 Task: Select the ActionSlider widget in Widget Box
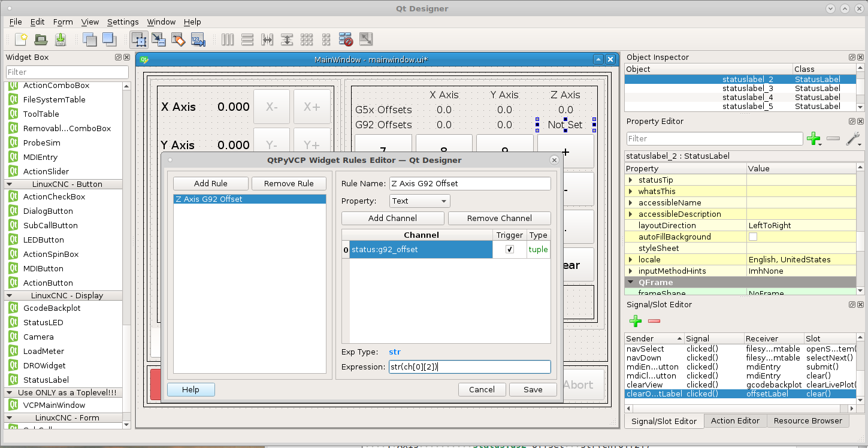pyautogui.click(x=46, y=171)
